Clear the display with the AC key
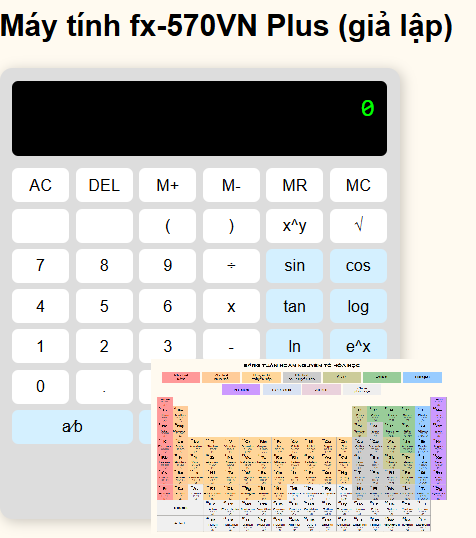Viewport: 476px width, 538px height. click(40, 185)
